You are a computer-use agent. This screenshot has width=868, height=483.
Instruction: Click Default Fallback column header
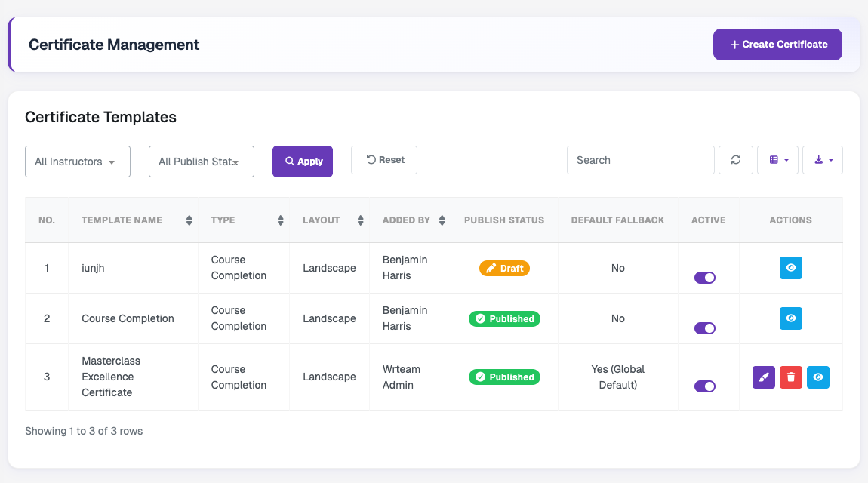pos(617,220)
